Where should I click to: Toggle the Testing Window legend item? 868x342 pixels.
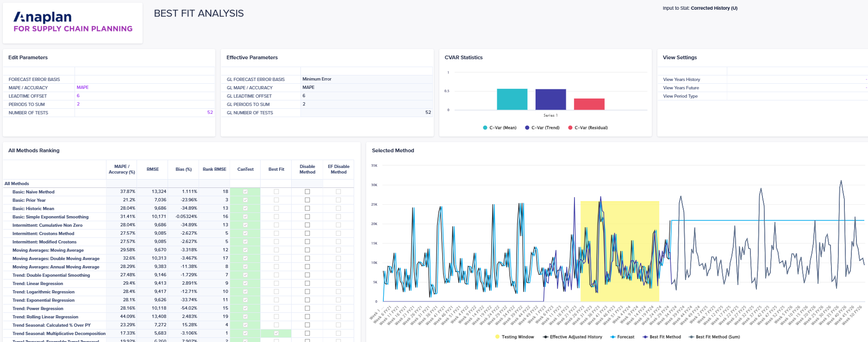[x=514, y=337]
